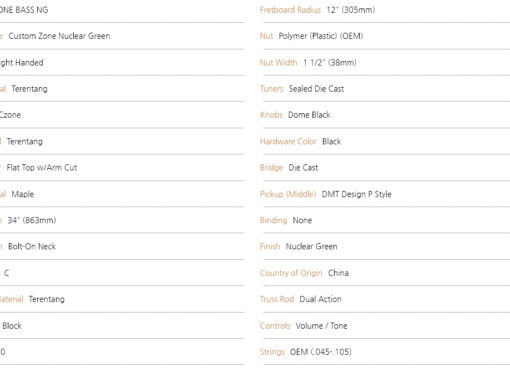Screen dimensions: 510x382
Task: Select the Truss Rod Dual Action row
Action: click(x=385, y=299)
